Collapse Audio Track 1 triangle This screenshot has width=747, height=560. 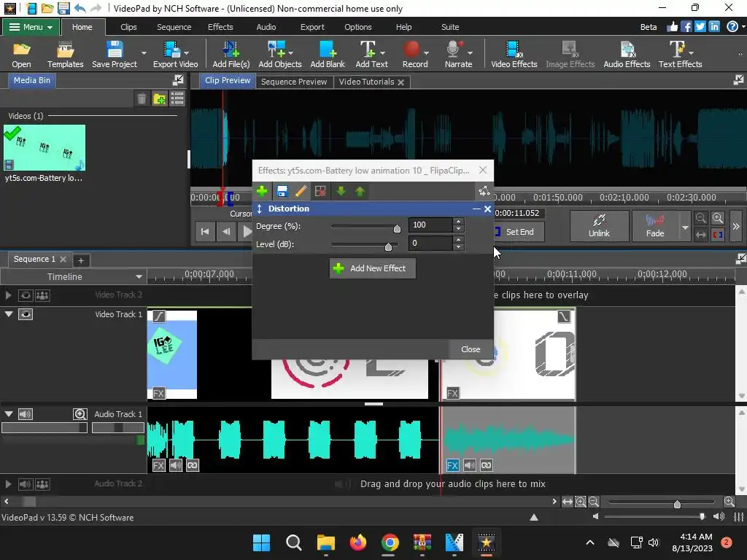9,414
